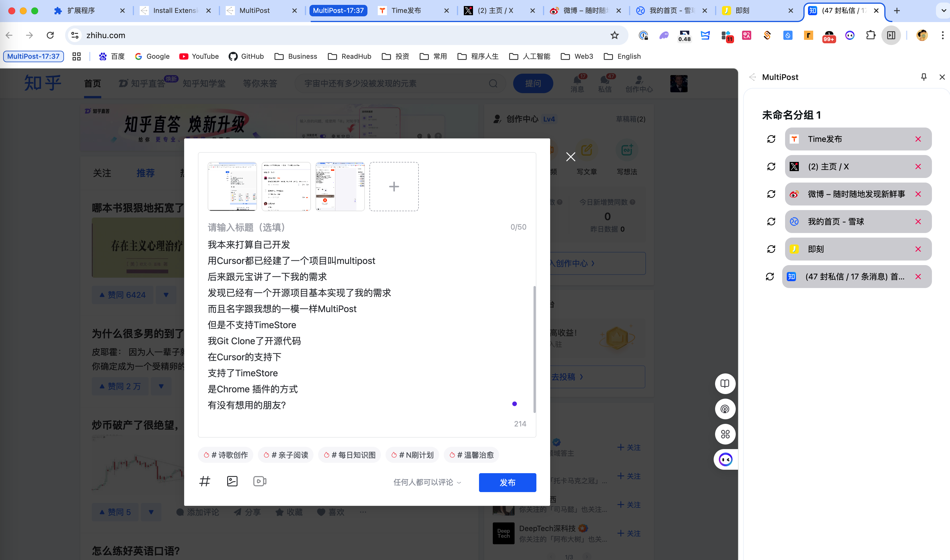Select the # N刷计划 topic tag
The image size is (950, 560).
point(412,455)
